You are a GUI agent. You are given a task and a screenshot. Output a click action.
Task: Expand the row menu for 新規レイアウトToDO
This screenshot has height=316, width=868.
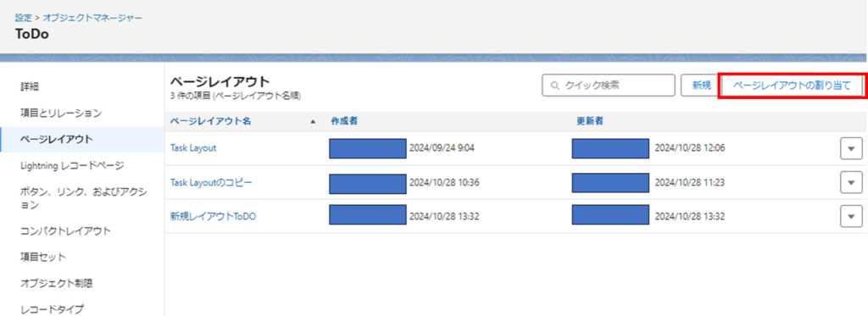click(851, 216)
